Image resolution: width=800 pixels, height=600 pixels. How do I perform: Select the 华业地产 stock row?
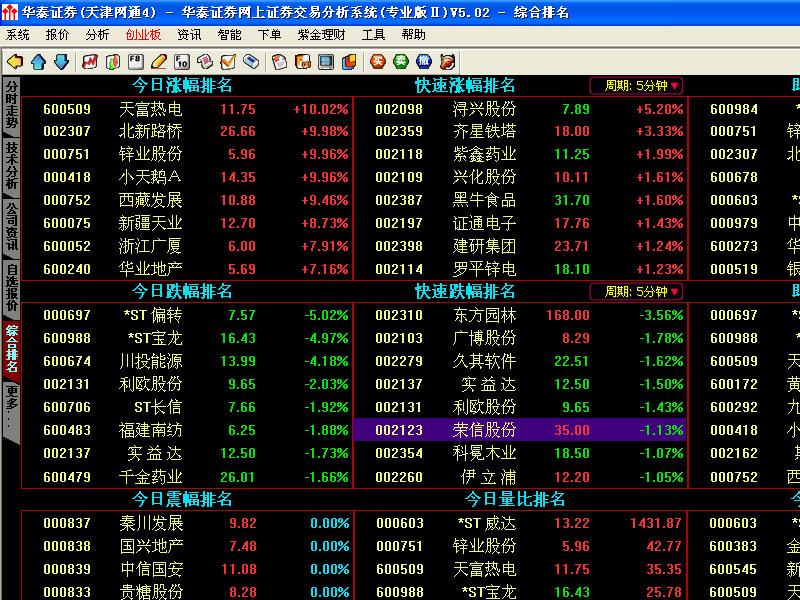coord(188,269)
